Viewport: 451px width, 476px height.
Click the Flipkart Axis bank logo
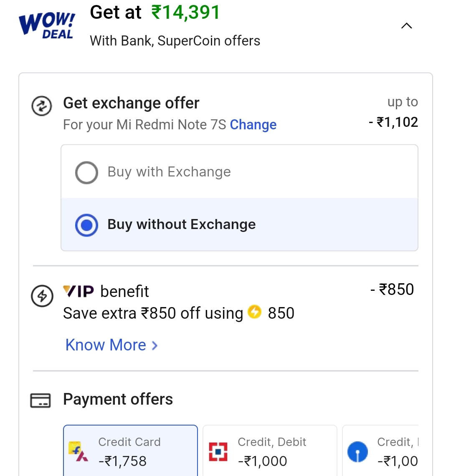(78, 451)
